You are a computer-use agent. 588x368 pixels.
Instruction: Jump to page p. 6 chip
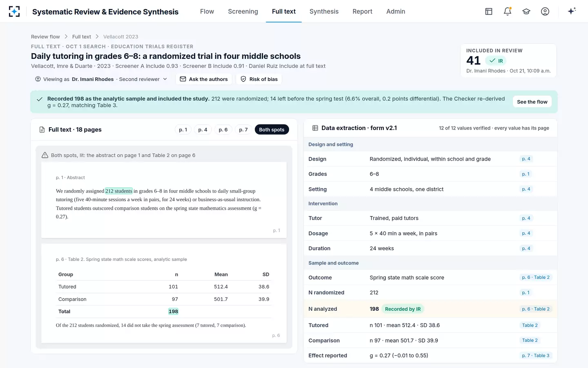223,130
